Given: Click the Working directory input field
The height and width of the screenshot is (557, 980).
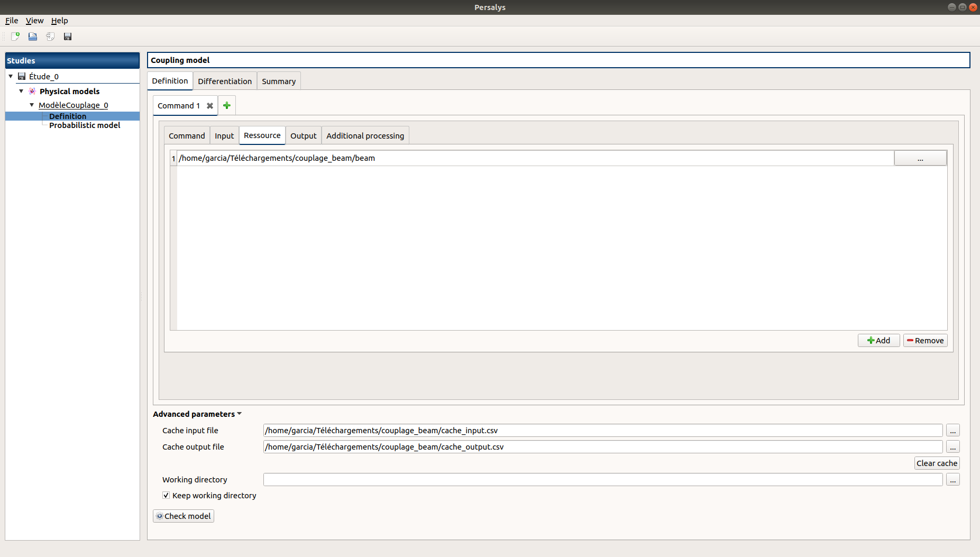Looking at the screenshot, I should tap(602, 480).
